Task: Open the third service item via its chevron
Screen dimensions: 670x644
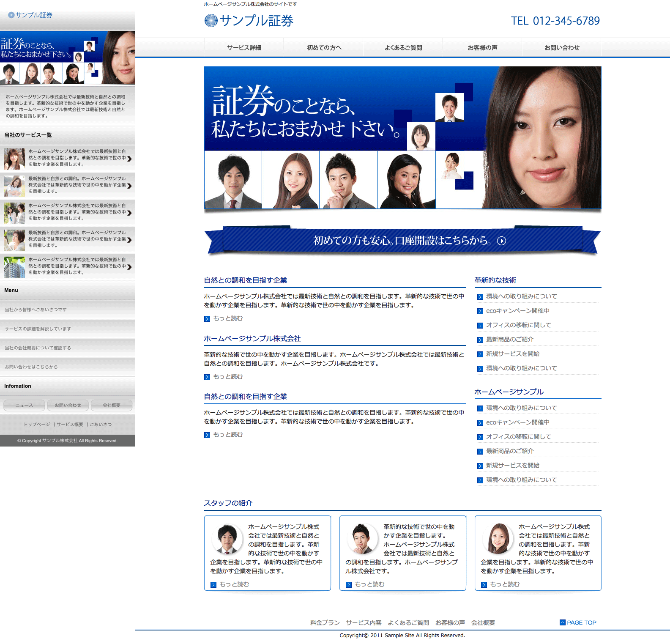Action: tap(129, 213)
